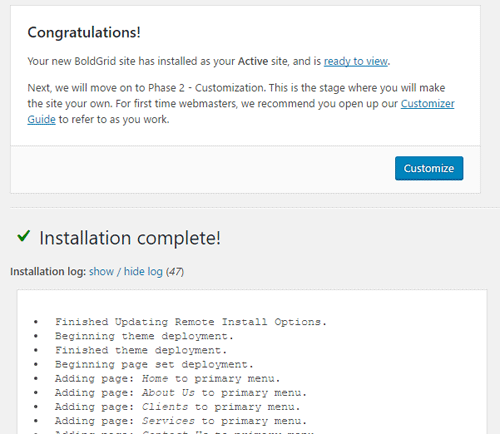Select 'Beginning page set deployment' log line
500x434 pixels.
(x=154, y=364)
